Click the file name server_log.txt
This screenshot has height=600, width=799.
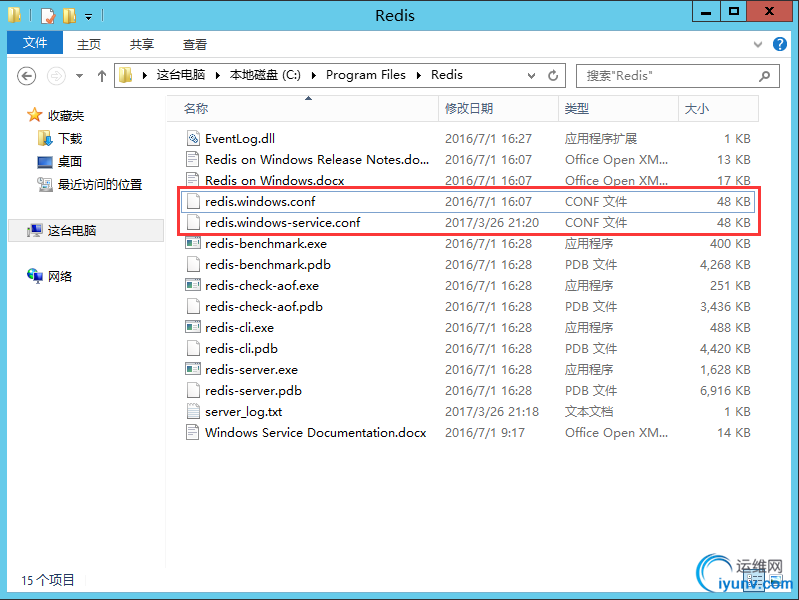244,412
